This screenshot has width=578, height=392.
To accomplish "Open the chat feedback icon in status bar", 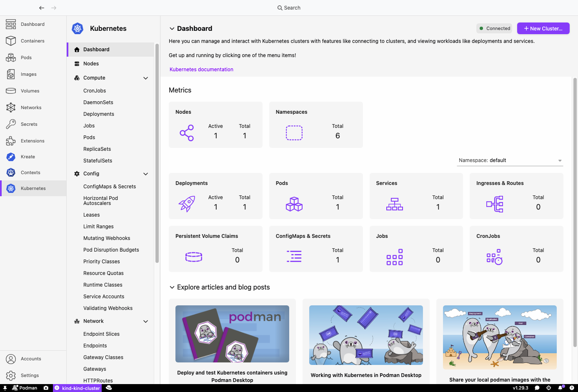I will pos(537,388).
